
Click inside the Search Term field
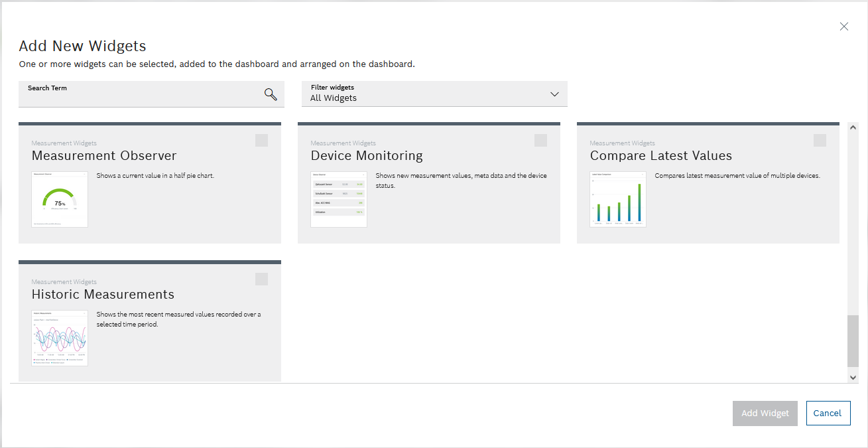133,96
